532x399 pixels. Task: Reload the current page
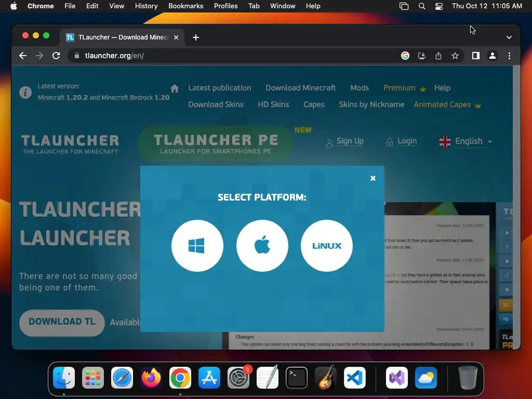point(56,56)
